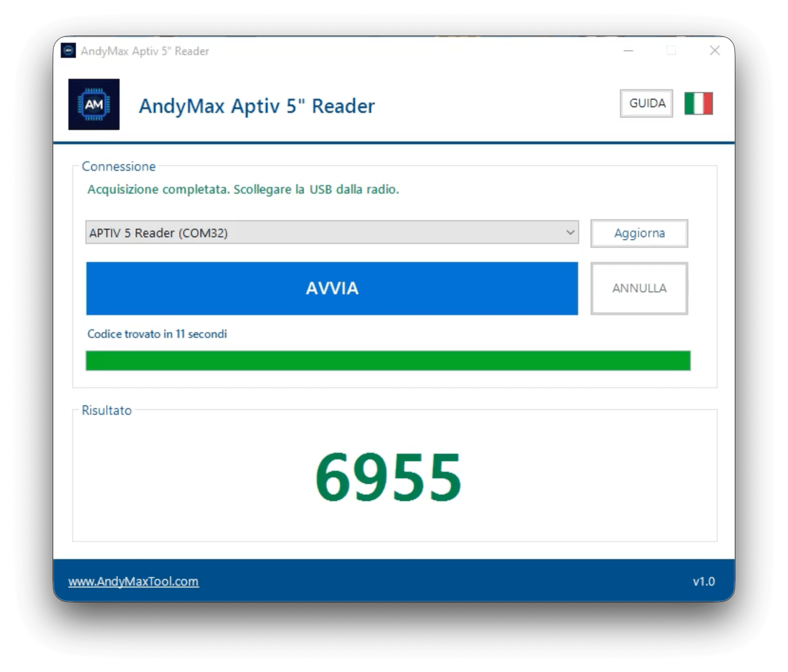
Task: Open the www.AndyMaxTool.com link
Action: point(133,581)
